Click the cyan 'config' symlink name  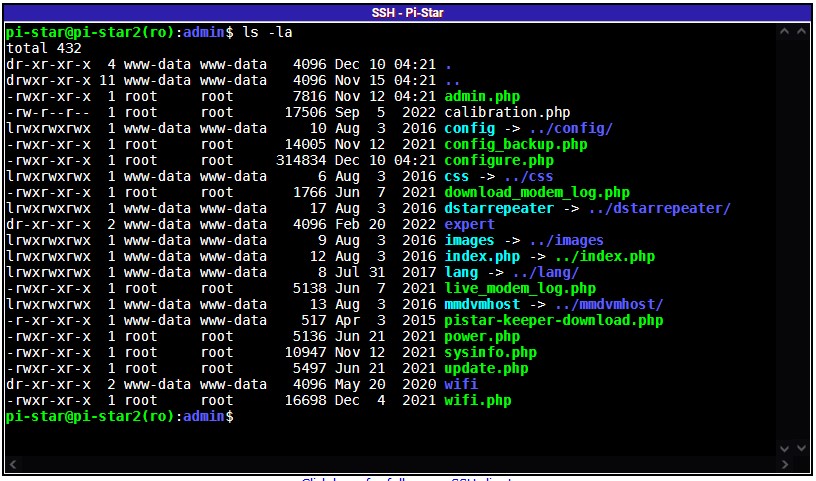pyautogui.click(x=469, y=129)
